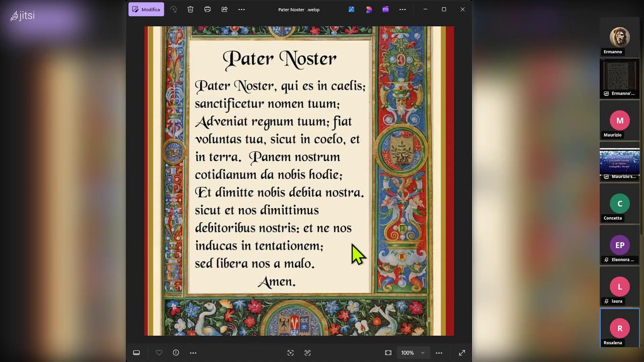The width and height of the screenshot is (644, 362).
Task: Open the 100% zoom dropdown
Action: pos(413,353)
